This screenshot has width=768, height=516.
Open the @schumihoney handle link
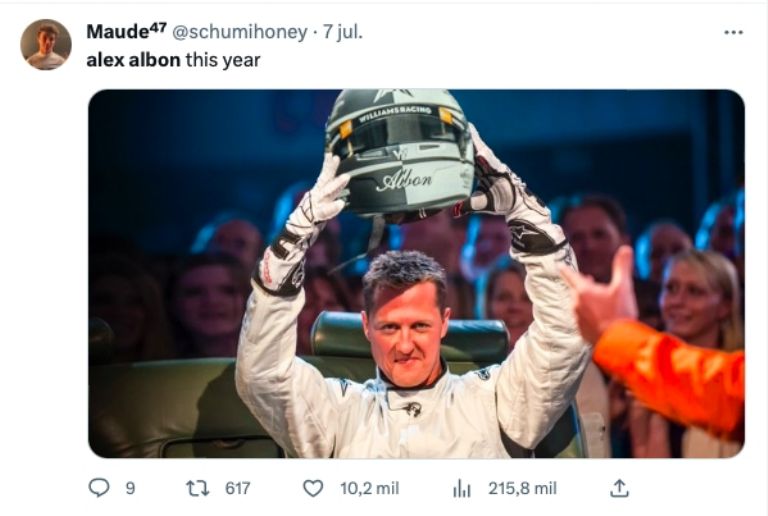point(239,32)
